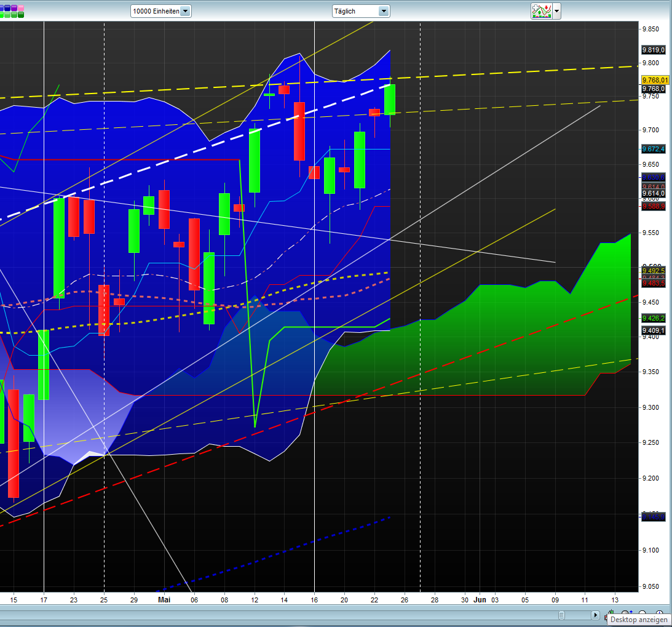Select the purple color scheme square
Image resolution: width=672 pixels, height=627 pixels.
click(x=14, y=8)
